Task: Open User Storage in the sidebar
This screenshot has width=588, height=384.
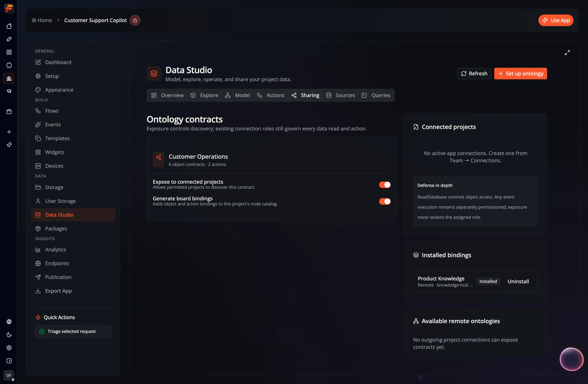Action: [x=73, y=201]
